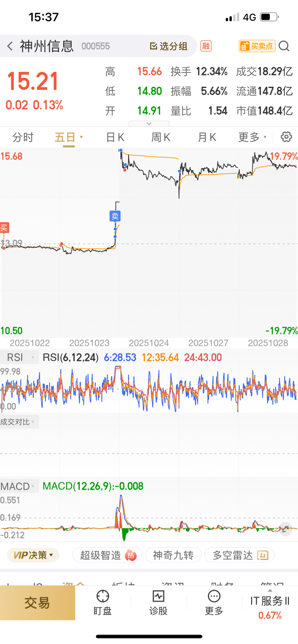This screenshot has height=644, width=298.
Task: Tap the L2 badge on 多空雷达
Action: (x=263, y=555)
